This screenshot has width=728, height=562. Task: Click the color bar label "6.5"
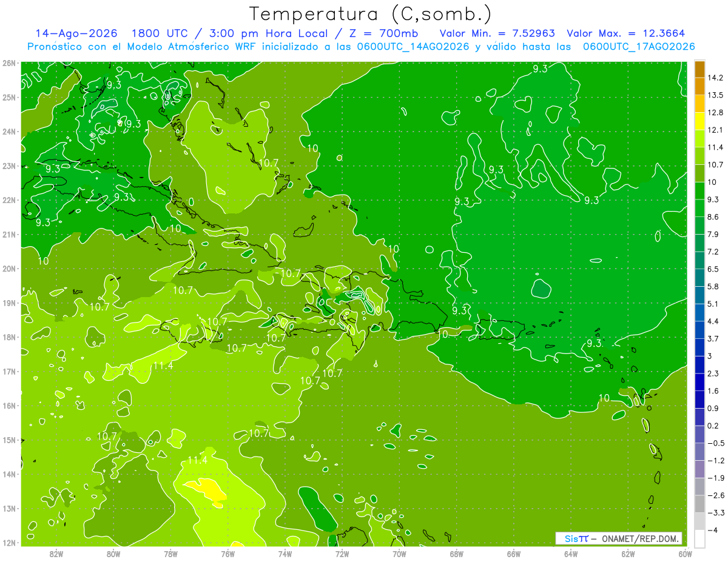click(713, 269)
